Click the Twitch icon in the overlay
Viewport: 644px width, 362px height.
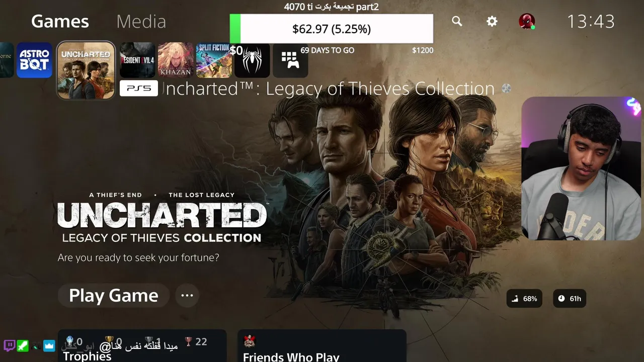coord(9,345)
